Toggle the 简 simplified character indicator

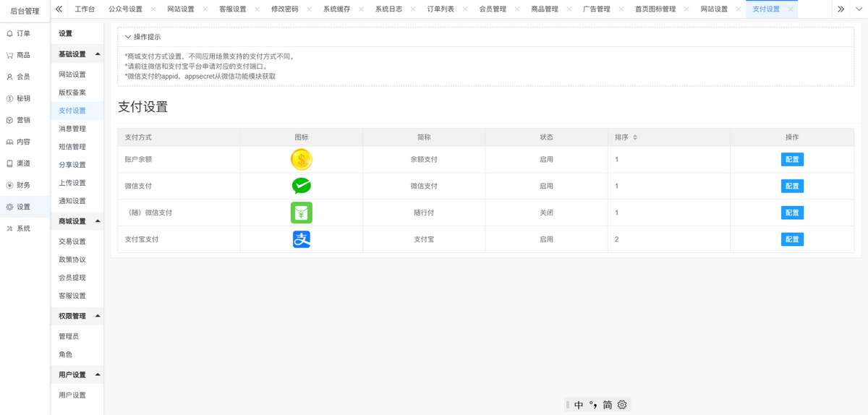pos(608,405)
